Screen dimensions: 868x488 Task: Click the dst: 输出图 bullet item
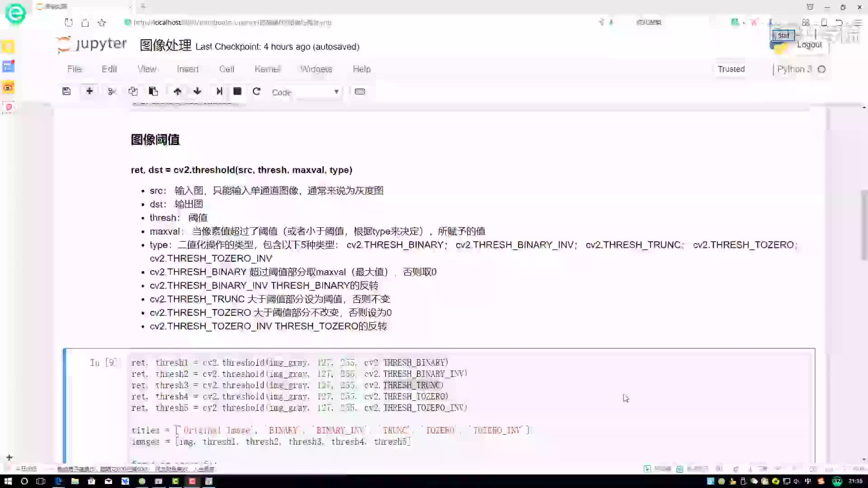(x=176, y=204)
